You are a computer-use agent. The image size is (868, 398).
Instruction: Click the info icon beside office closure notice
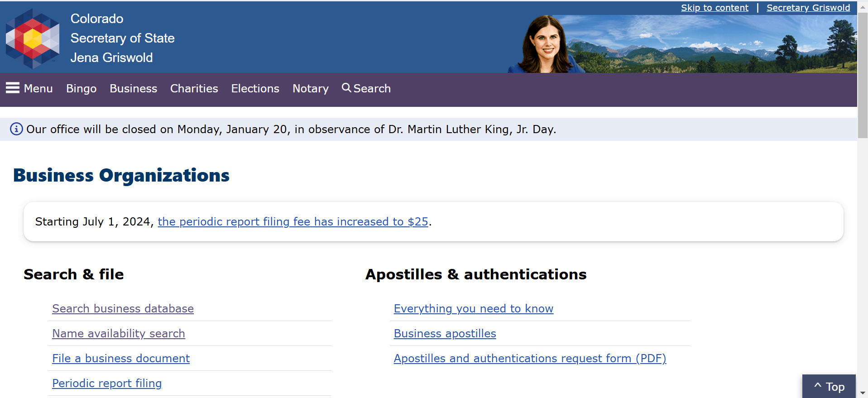tap(16, 129)
